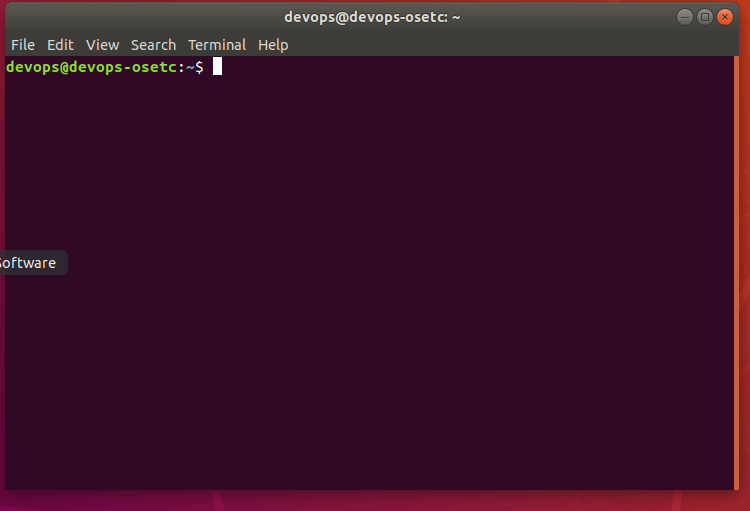Open the View menu

pyautogui.click(x=102, y=45)
